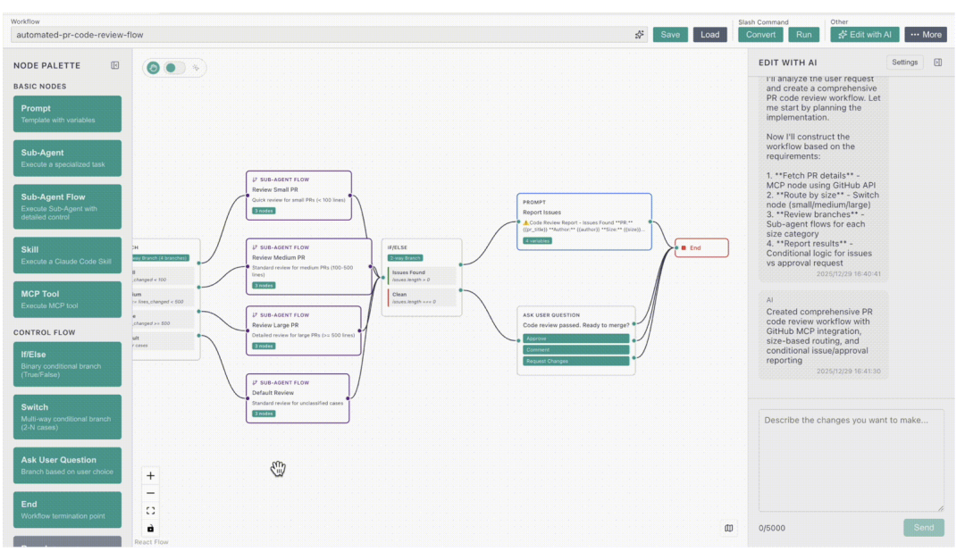Zoom out of the canvas

[x=150, y=493]
